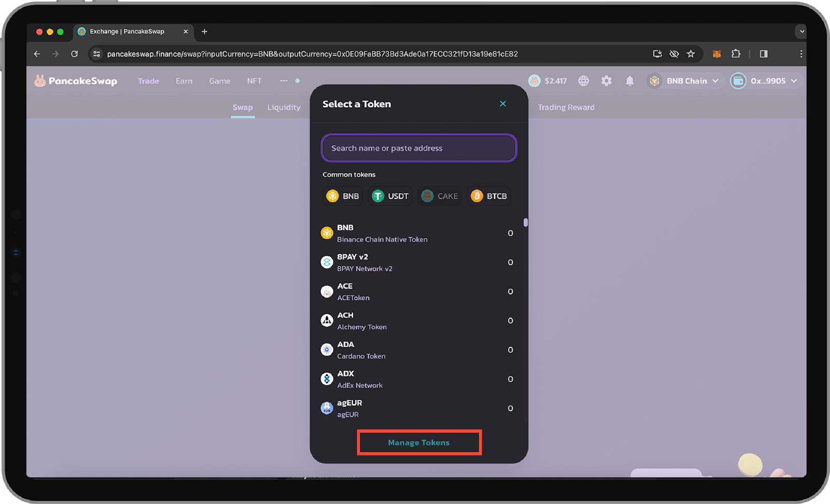Switch to the Swap tab

pyautogui.click(x=243, y=107)
